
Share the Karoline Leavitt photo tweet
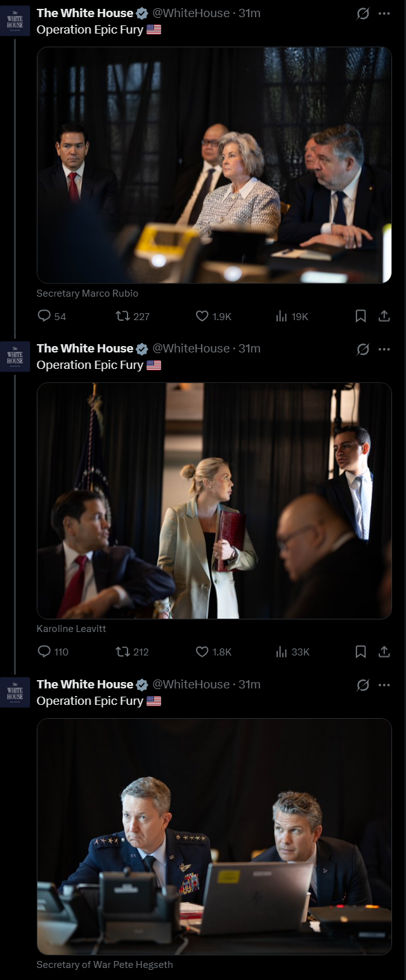[384, 652]
